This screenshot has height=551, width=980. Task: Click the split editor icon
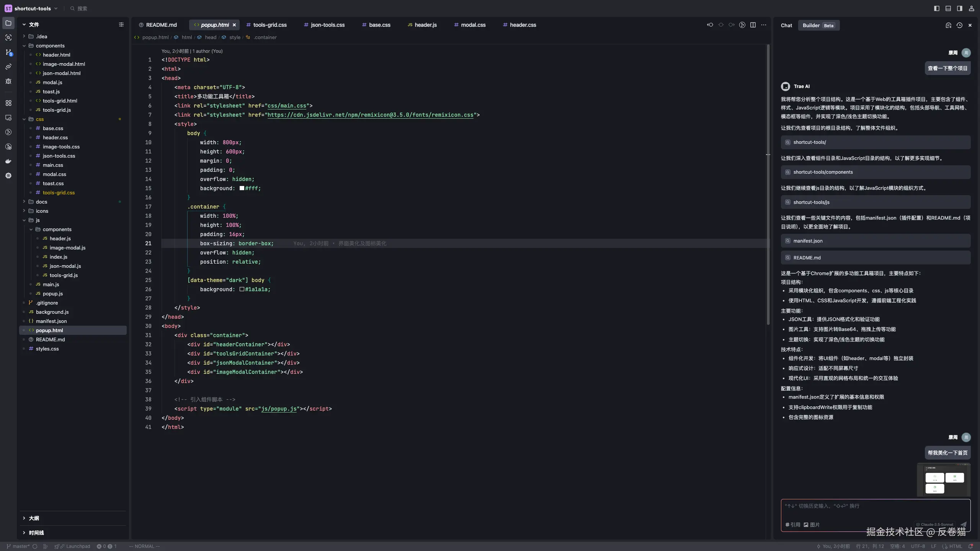[753, 25]
